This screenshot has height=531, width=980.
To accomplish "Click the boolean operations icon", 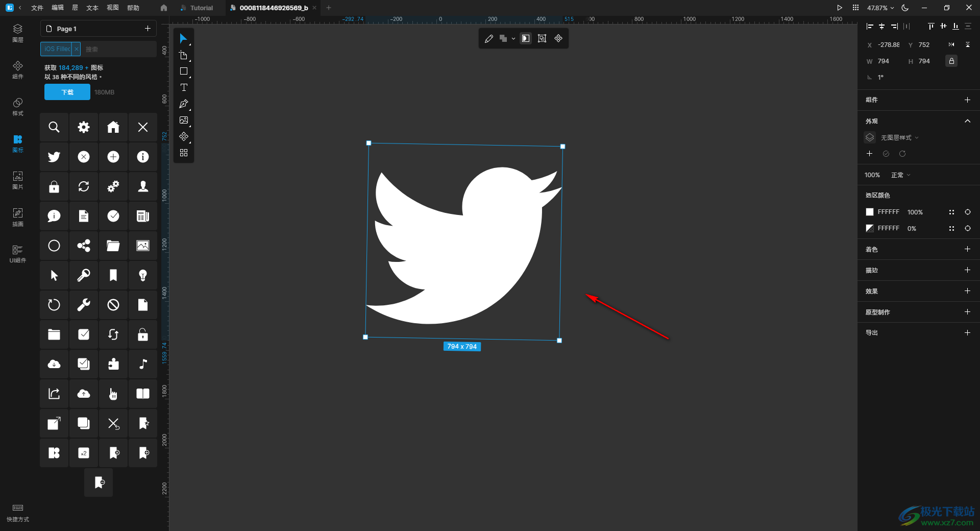I will point(503,39).
